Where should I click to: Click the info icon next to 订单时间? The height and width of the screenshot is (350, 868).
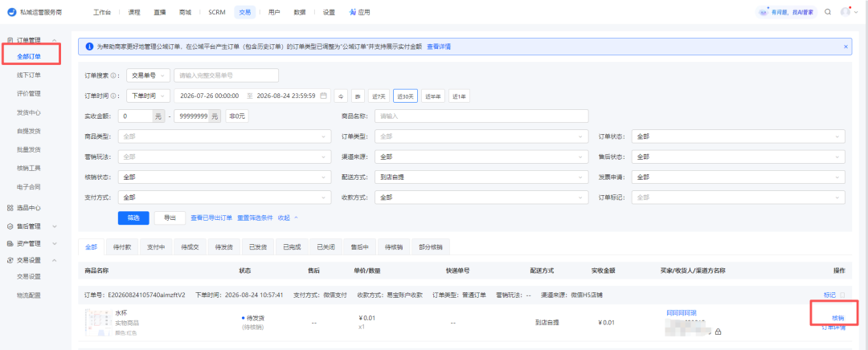pos(113,96)
